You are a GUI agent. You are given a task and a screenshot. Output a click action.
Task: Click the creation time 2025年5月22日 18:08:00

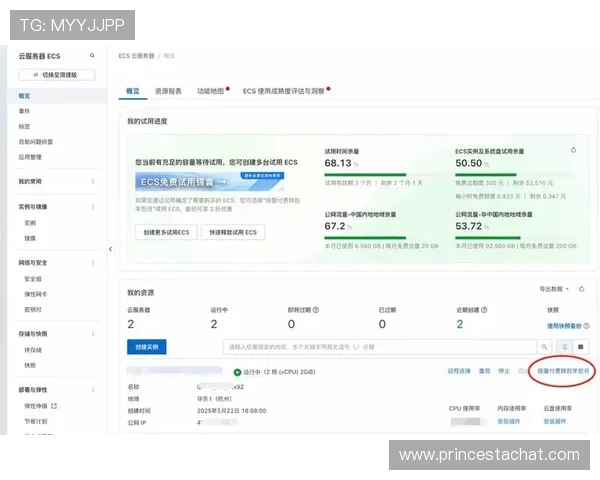click(232, 411)
